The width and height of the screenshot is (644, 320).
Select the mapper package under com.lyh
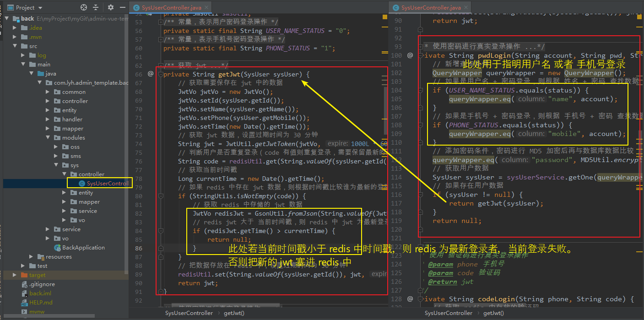coord(73,128)
